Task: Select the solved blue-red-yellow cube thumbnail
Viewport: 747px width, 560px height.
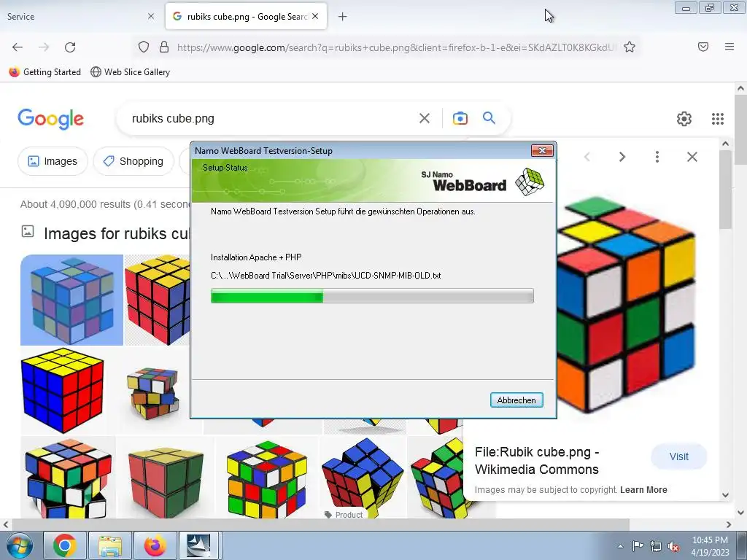Action: 63,389
